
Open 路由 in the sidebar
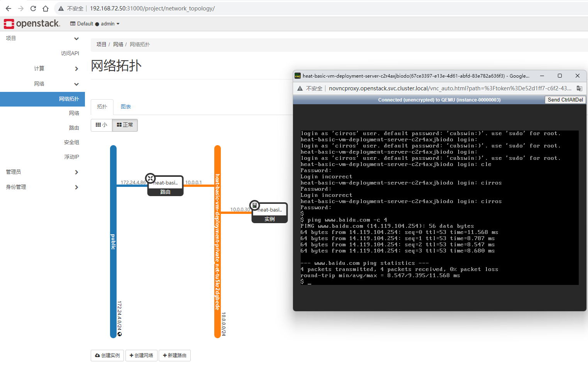(x=74, y=128)
